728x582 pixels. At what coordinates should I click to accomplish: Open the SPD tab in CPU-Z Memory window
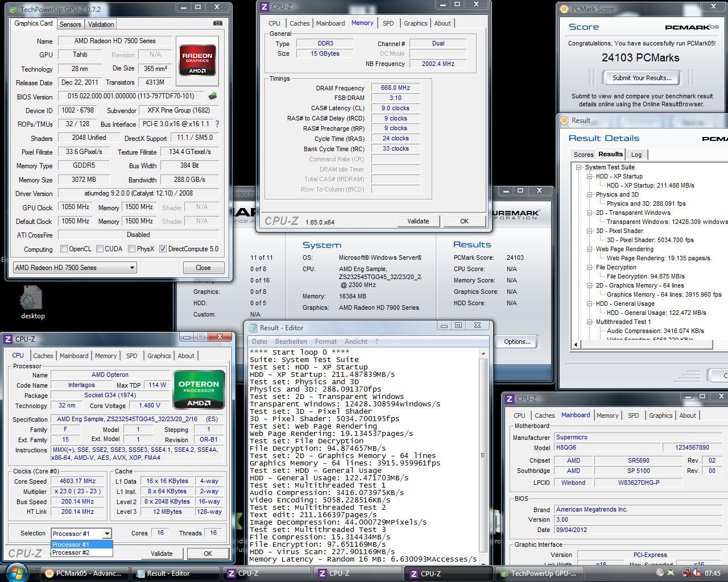point(388,23)
